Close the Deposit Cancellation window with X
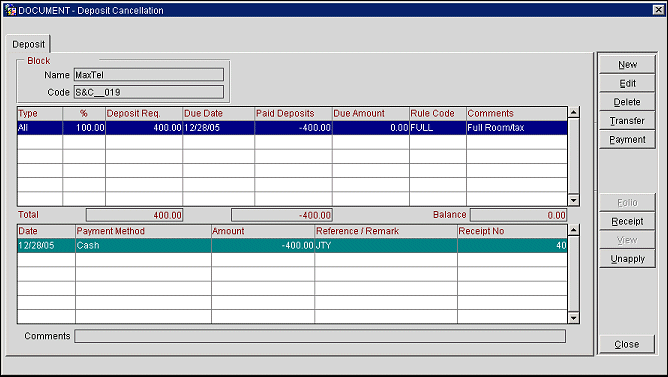This screenshot has width=668, height=377. pos(659,10)
